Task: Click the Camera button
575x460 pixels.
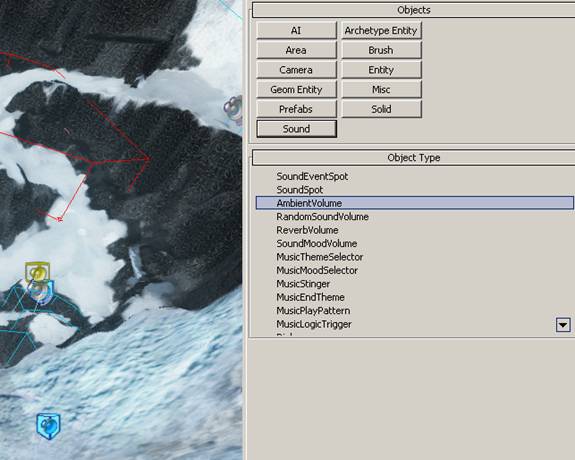Action: pos(296,70)
